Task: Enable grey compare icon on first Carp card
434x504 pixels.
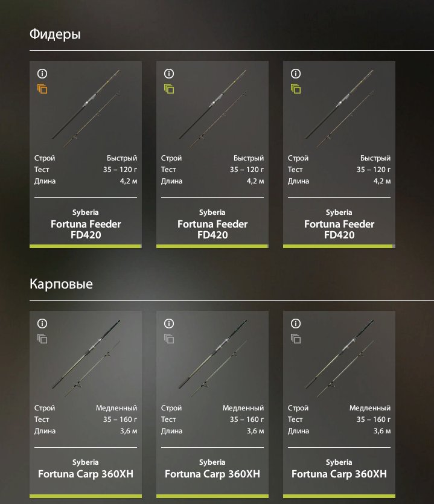Action: [42, 339]
